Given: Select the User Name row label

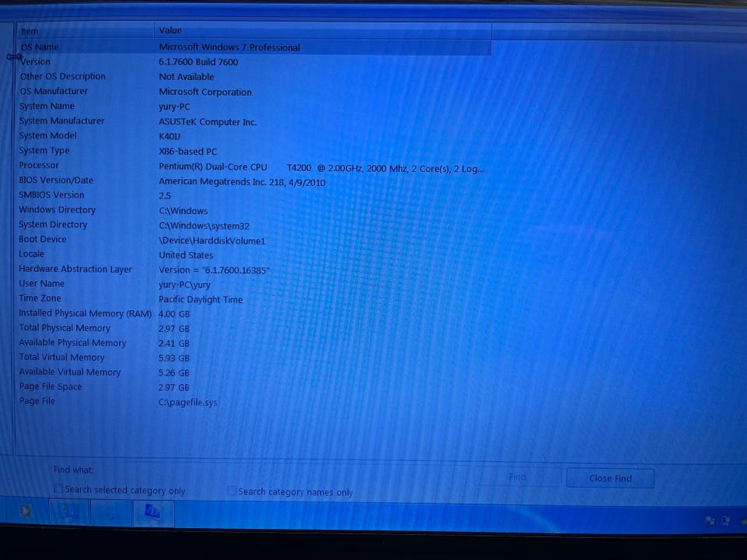Looking at the screenshot, I should (41, 283).
